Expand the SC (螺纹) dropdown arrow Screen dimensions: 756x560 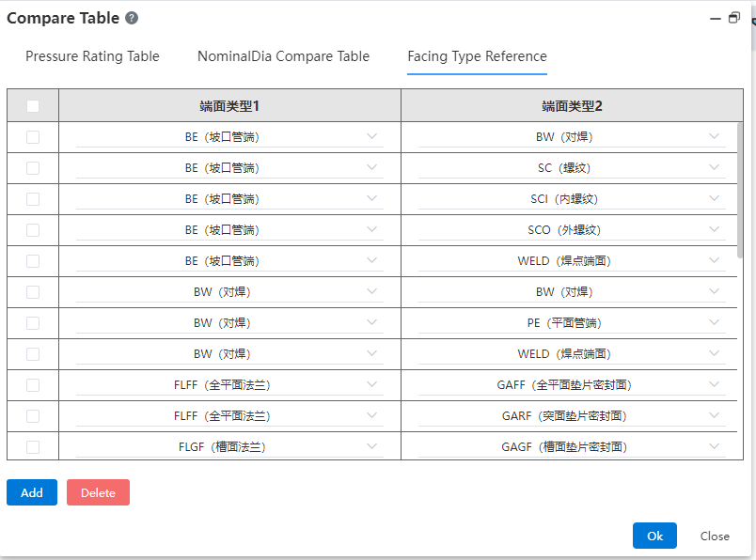click(714, 167)
